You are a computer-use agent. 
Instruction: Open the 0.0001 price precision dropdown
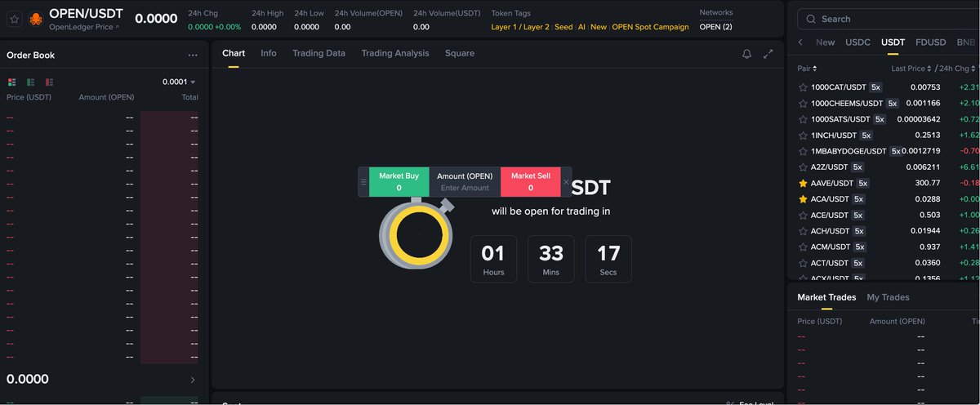click(x=179, y=82)
